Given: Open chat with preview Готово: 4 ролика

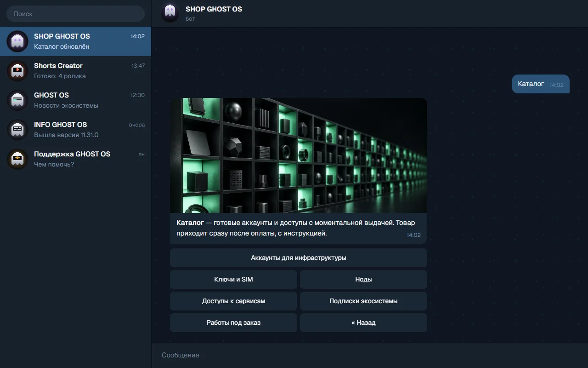Looking at the screenshot, I should [75, 71].
